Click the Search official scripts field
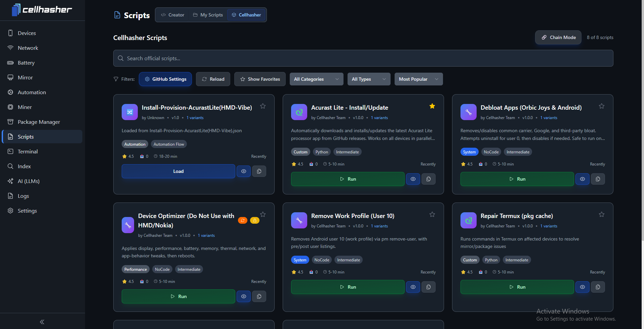The height and width of the screenshot is (329, 644). 363,58
